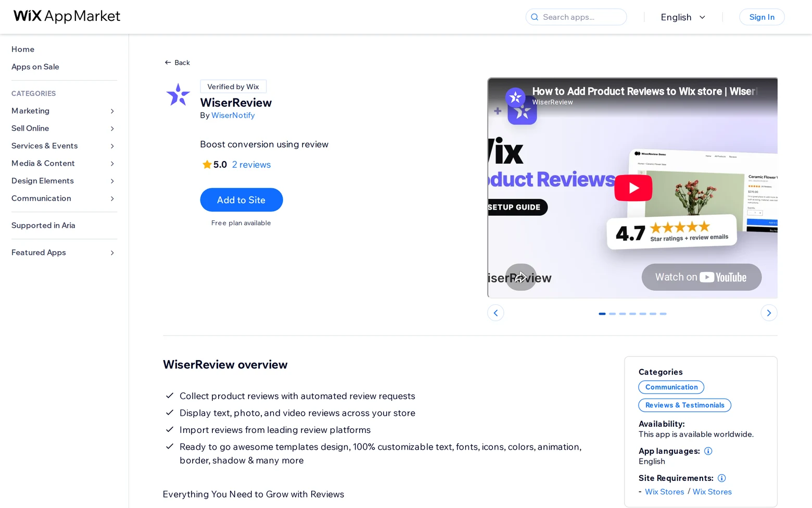Expand Services & Events category
The width and height of the screenshot is (812, 508).
tap(64, 146)
